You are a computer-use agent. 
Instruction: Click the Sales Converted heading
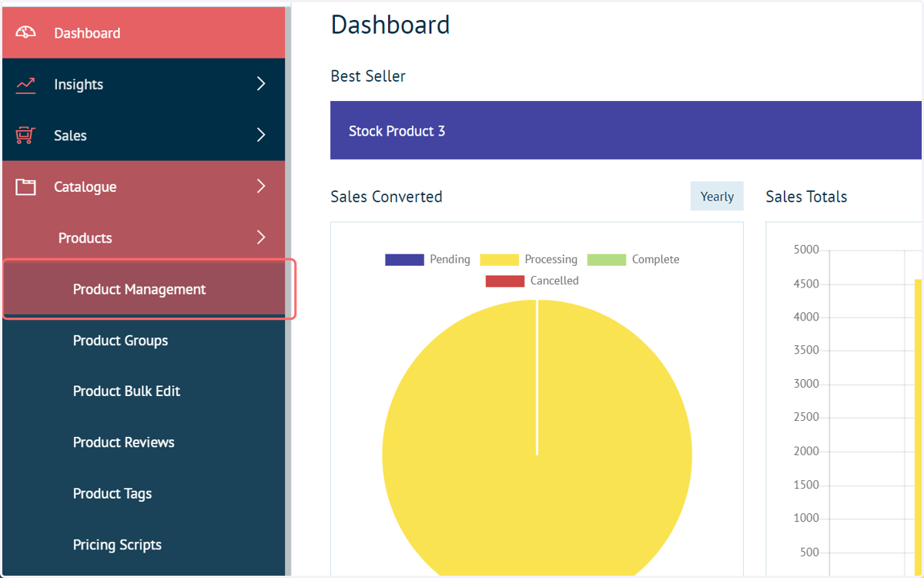(387, 197)
